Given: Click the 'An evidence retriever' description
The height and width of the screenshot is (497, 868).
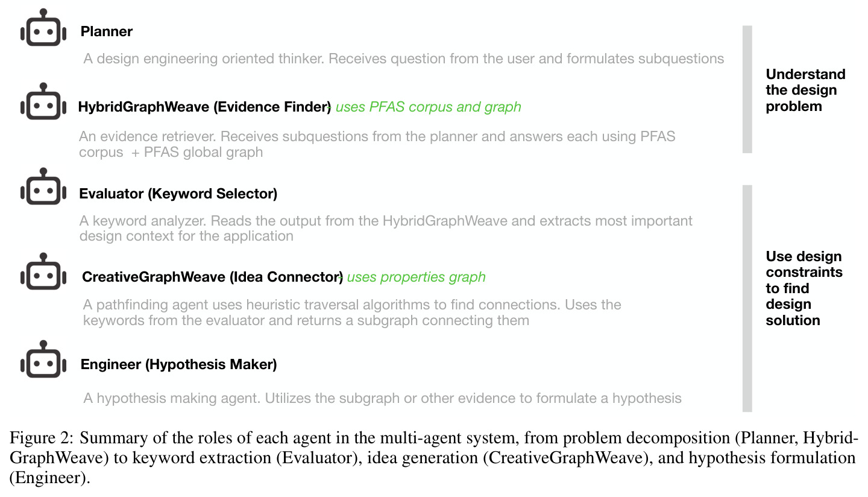Looking at the screenshot, I should (x=377, y=144).
